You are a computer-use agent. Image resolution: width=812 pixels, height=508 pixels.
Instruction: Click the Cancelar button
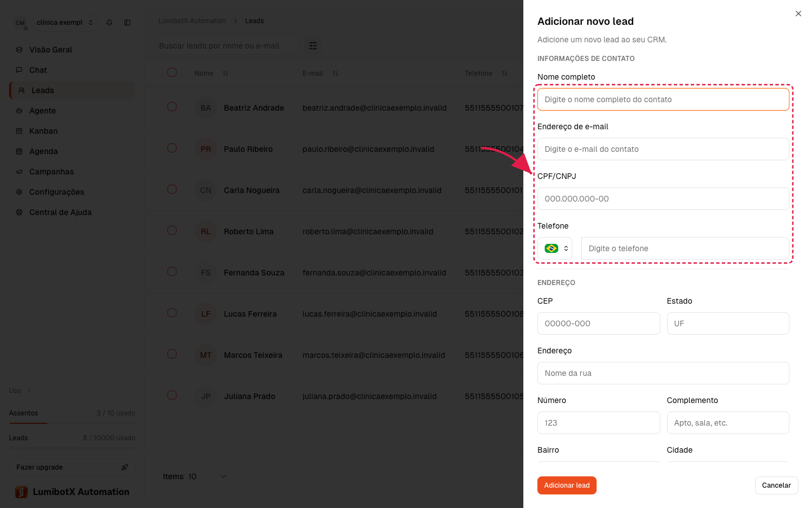pyautogui.click(x=776, y=485)
